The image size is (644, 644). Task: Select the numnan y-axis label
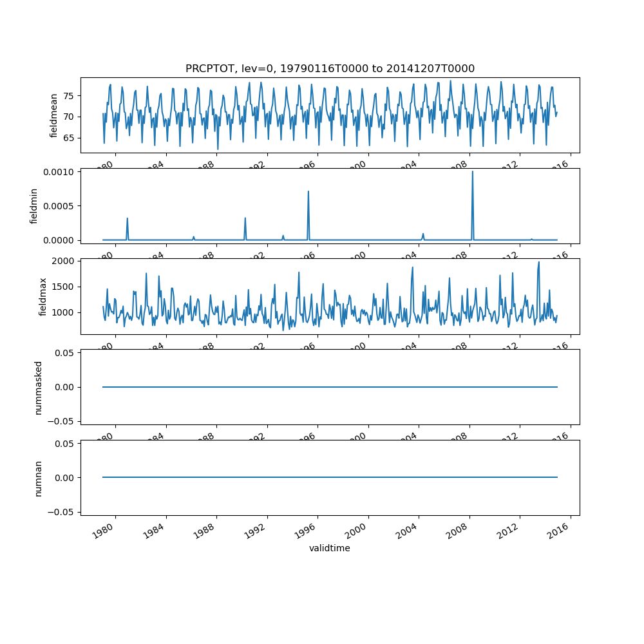38,478
